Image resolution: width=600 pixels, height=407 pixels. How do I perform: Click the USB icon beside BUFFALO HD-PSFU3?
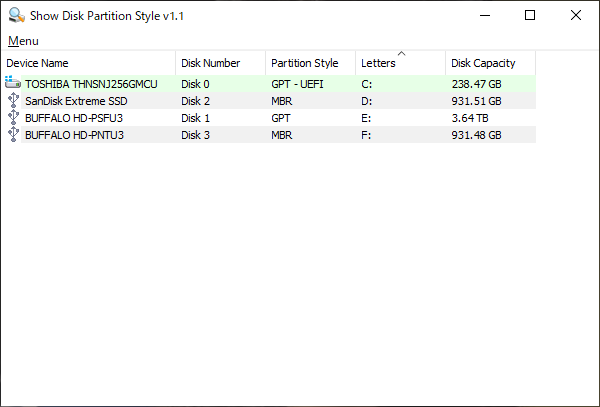[x=13, y=117]
